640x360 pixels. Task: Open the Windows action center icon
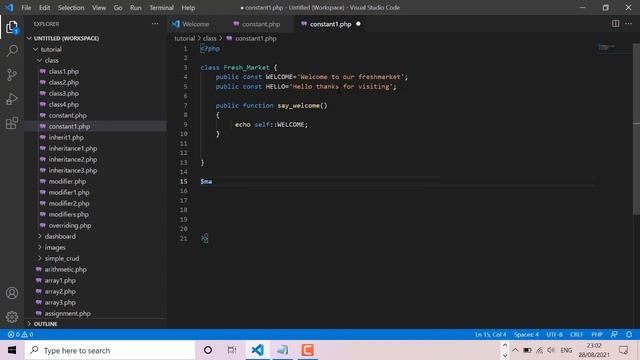(623, 350)
